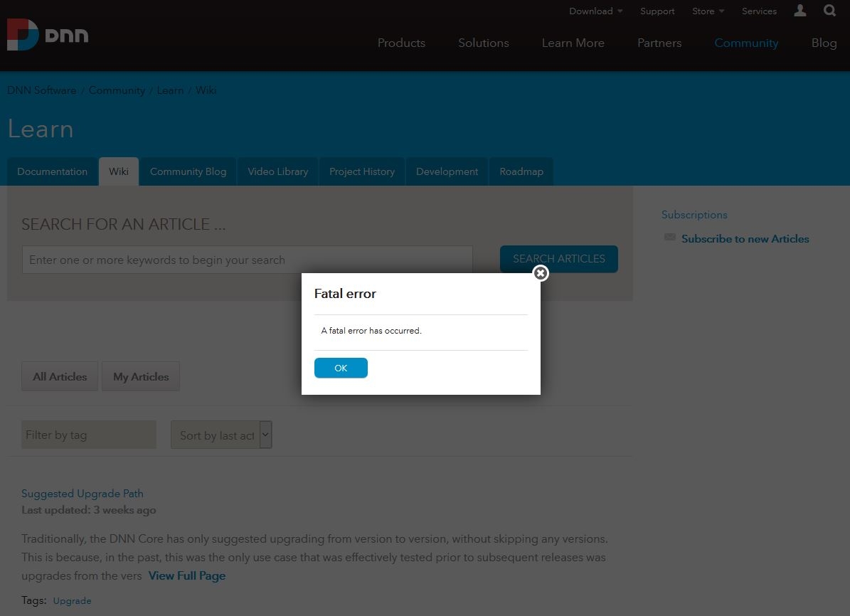
Task: Click the Subscriptions heading
Action: (694, 215)
